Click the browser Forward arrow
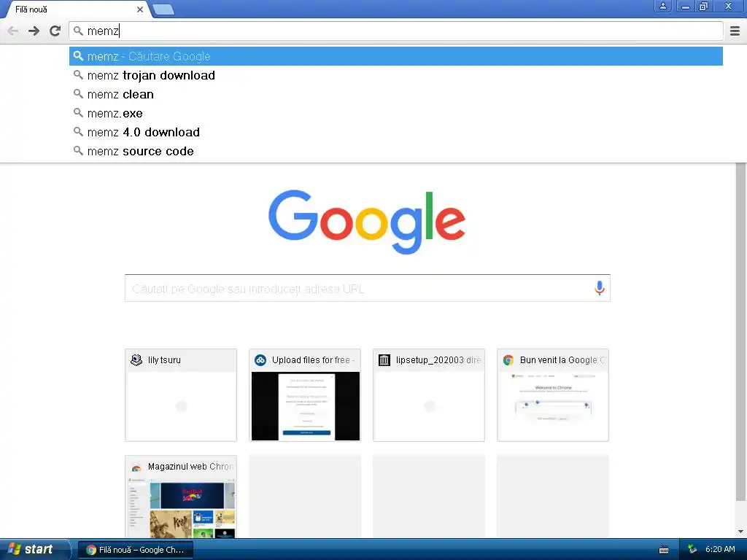 (34, 31)
